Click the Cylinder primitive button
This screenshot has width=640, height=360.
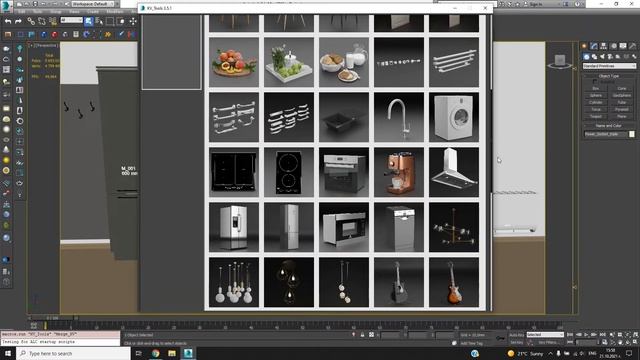(x=596, y=102)
